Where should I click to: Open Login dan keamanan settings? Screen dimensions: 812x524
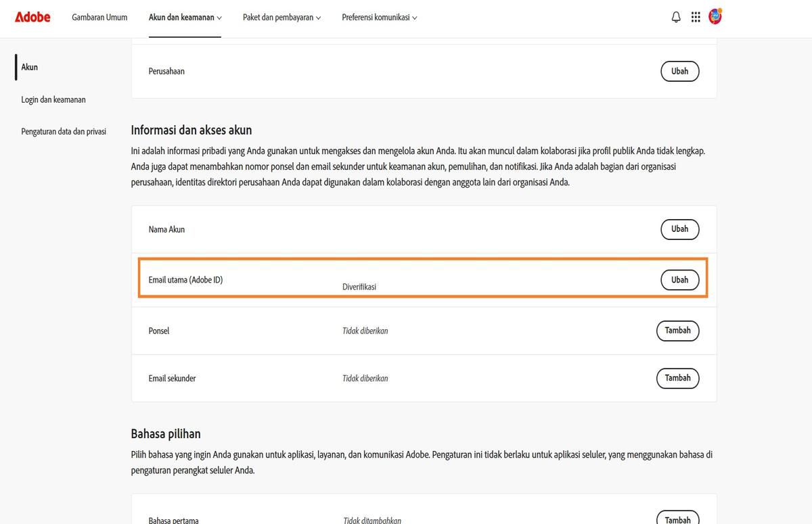pyautogui.click(x=53, y=99)
